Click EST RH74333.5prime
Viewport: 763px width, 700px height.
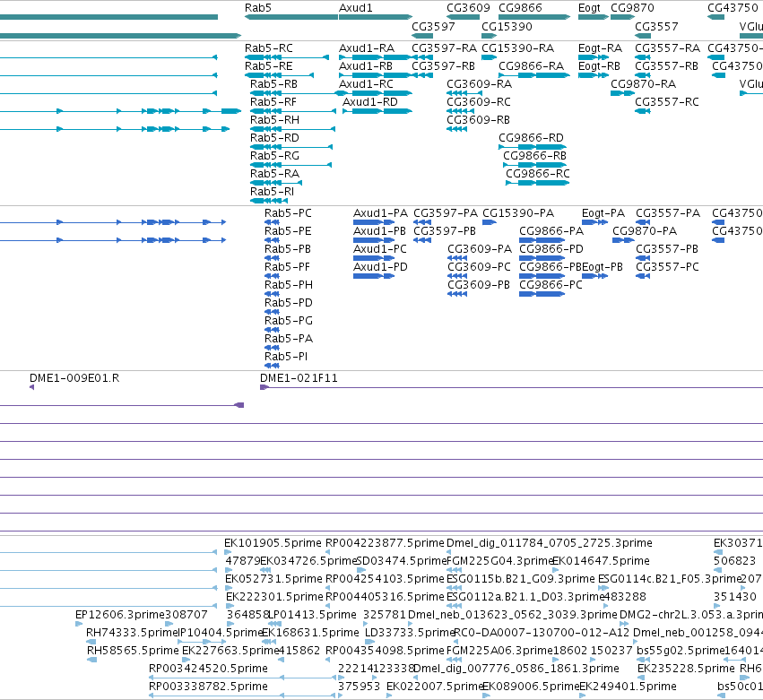coord(132,633)
